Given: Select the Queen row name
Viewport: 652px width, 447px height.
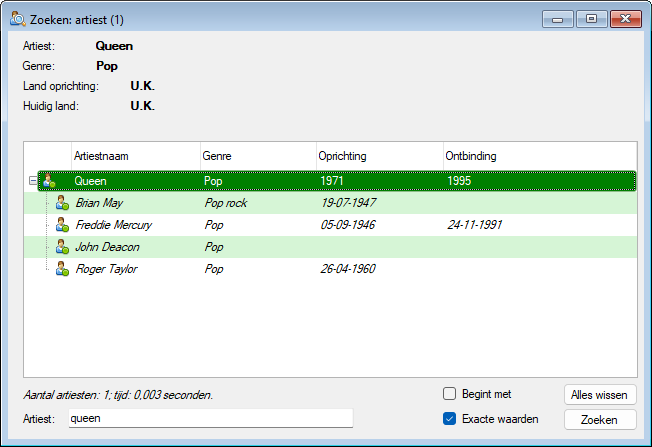Looking at the screenshot, I should (90, 181).
